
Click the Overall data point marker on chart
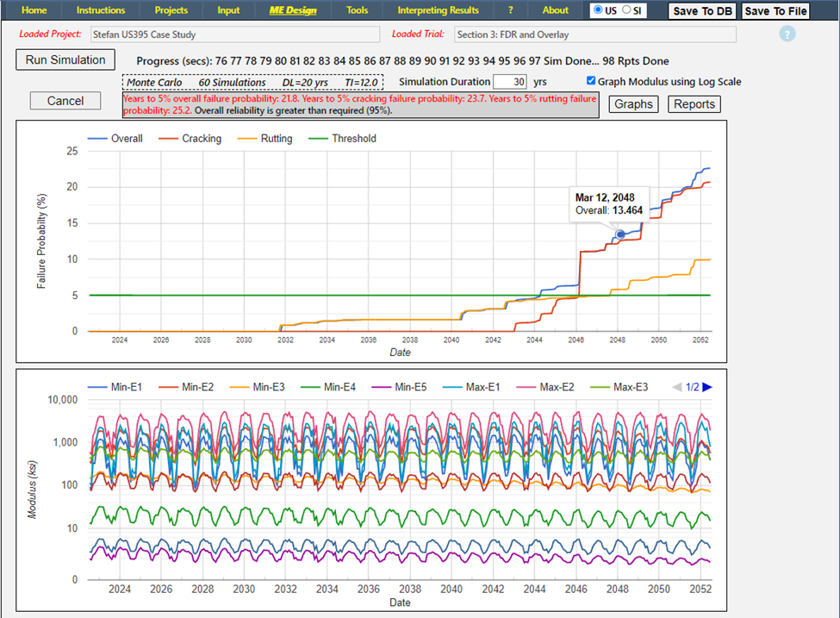pyautogui.click(x=619, y=234)
